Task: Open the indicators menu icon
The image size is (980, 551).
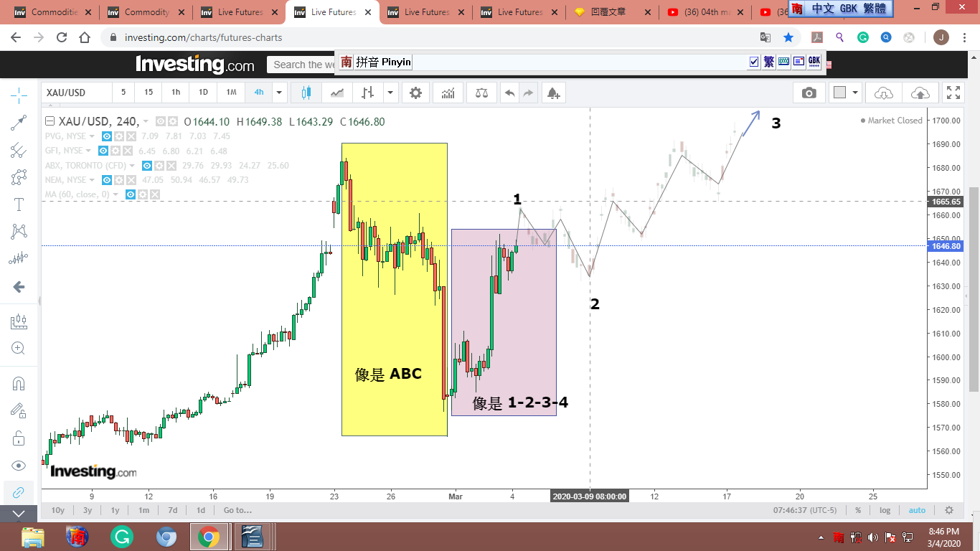Action: pyautogui.click(x=448, y=93)
